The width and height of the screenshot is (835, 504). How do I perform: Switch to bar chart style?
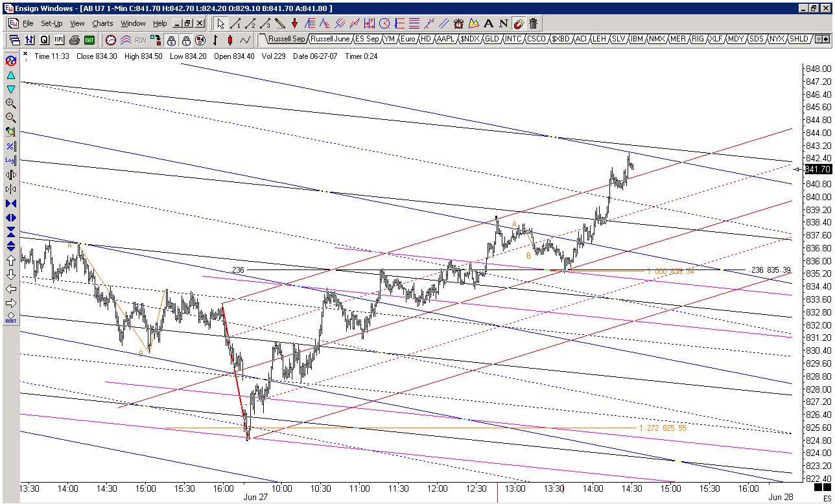pos(215,40)
